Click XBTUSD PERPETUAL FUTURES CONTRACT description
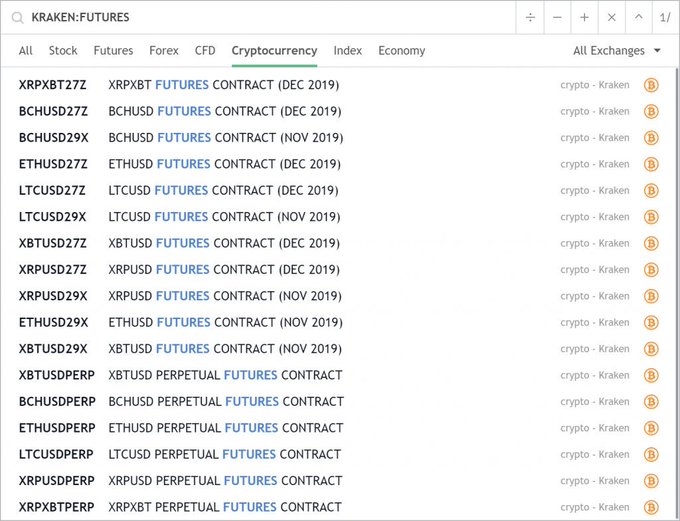Image resolution: width=680 pixels, height=521 pixels. pos(226,375)
